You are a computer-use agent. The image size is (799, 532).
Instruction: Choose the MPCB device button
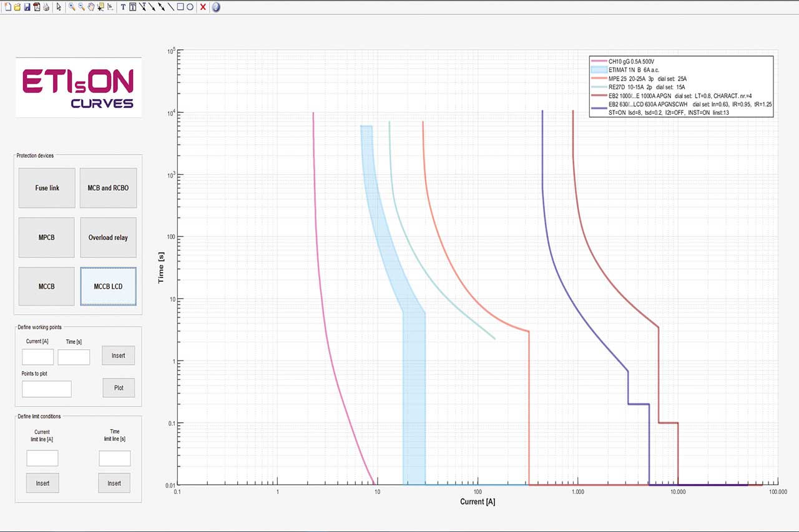pyautogui.click(x=47, y=238)
